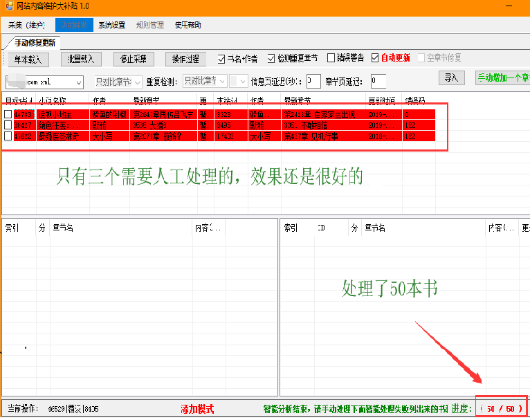
Task: Open the 规则管理 menu
Action: coord(150,26)
